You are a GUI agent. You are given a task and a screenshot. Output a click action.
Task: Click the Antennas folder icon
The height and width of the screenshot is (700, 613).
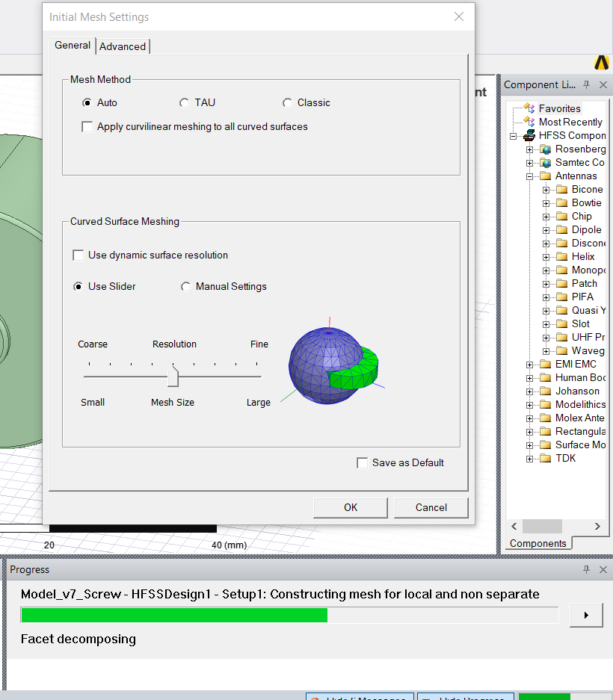(546, 176)
